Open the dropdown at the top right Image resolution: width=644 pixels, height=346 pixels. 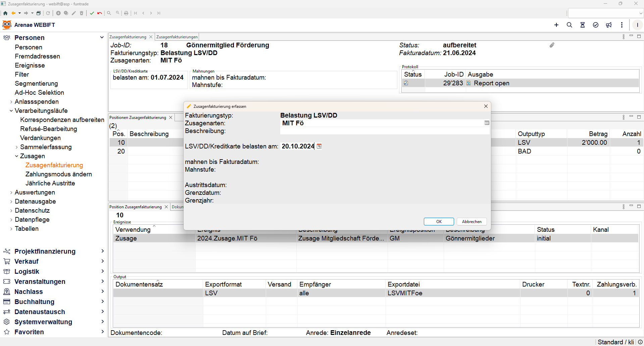(641, 13)
